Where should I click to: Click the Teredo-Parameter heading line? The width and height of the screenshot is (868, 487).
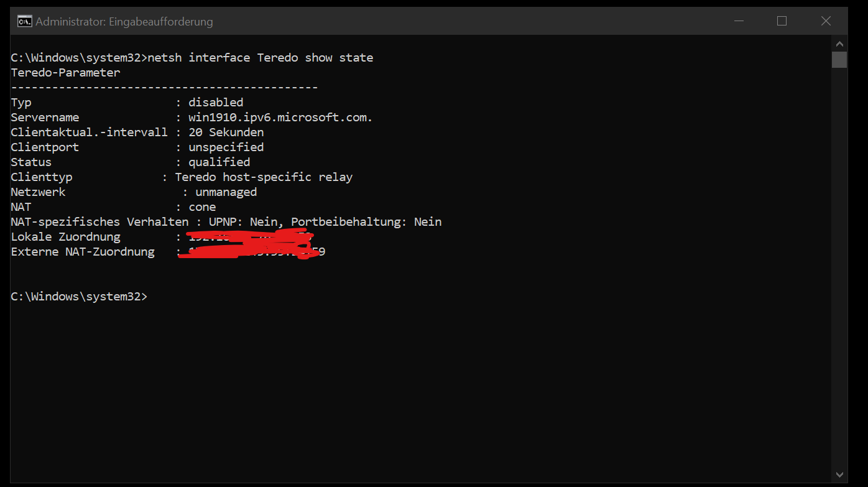pyautogui.click(x=65, y=73)
